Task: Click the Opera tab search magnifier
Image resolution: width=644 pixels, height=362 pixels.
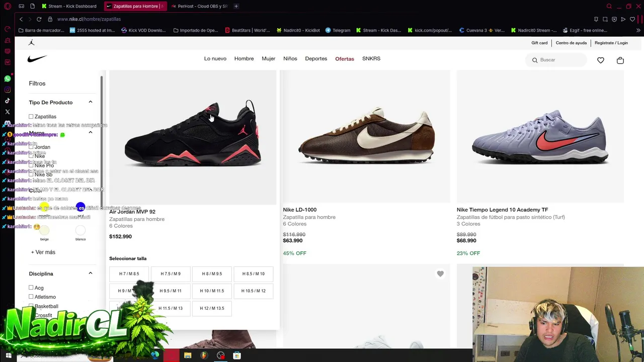Action: tap(609, 6)
